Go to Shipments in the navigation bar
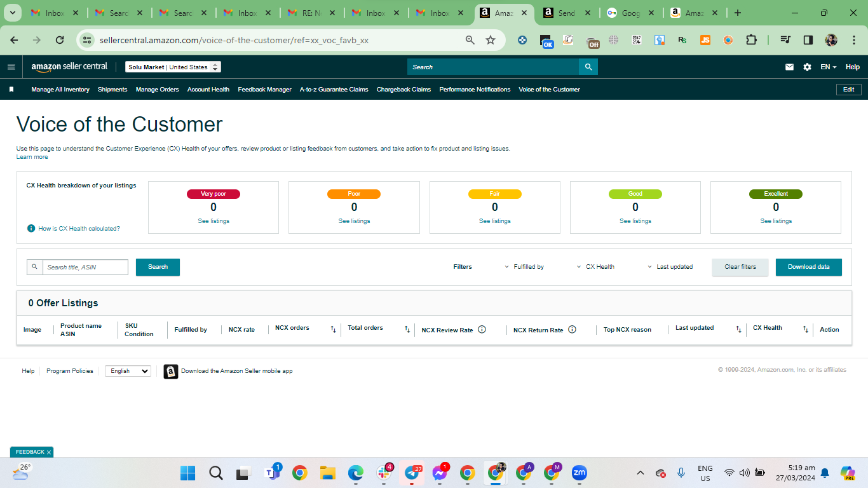The image size is (868, 488). point(112,90)
